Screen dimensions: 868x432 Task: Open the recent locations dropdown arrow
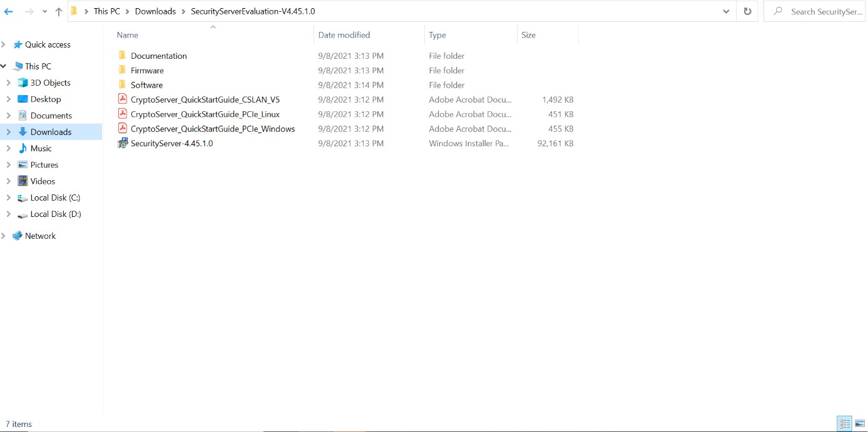[44, 12]
